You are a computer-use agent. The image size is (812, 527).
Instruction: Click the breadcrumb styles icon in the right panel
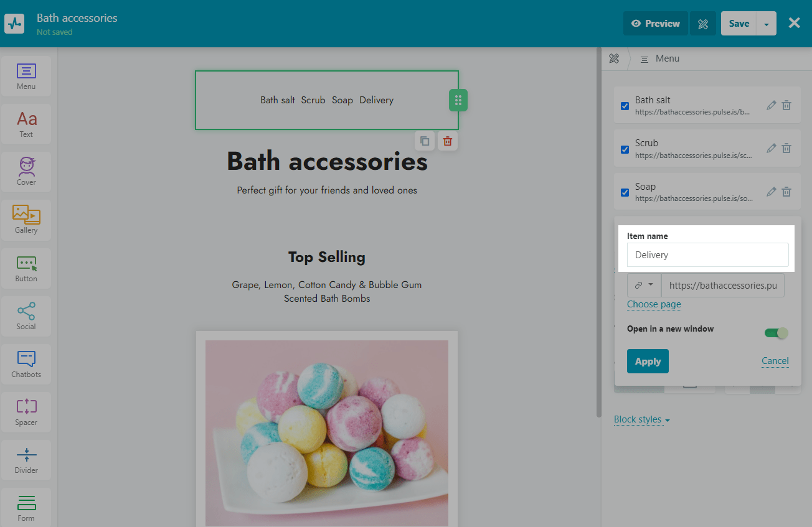tap(614, 58)
